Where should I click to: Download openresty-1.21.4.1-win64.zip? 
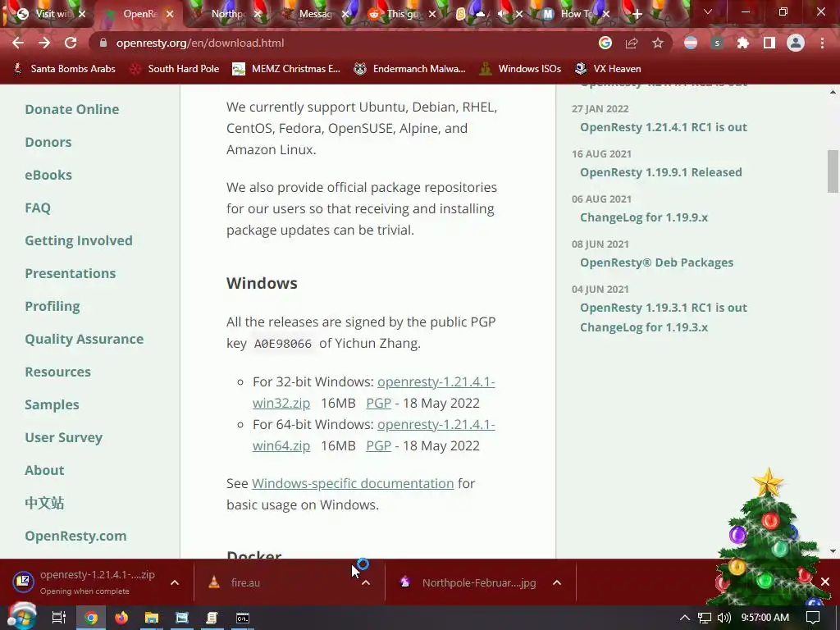[x=436, y=424]
